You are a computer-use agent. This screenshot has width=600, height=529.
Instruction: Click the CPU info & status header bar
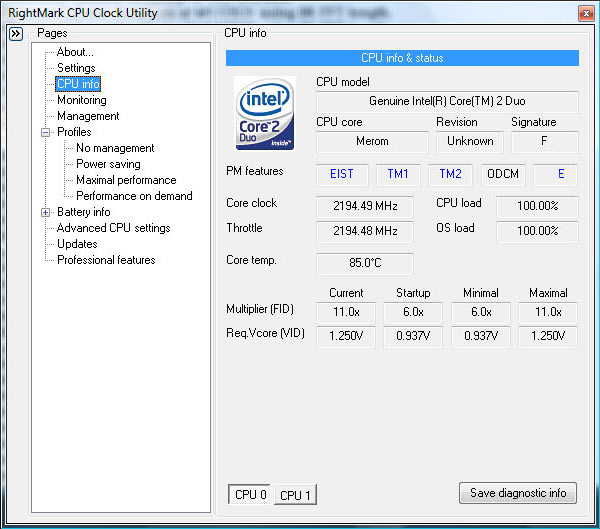(x=402, y=58)
